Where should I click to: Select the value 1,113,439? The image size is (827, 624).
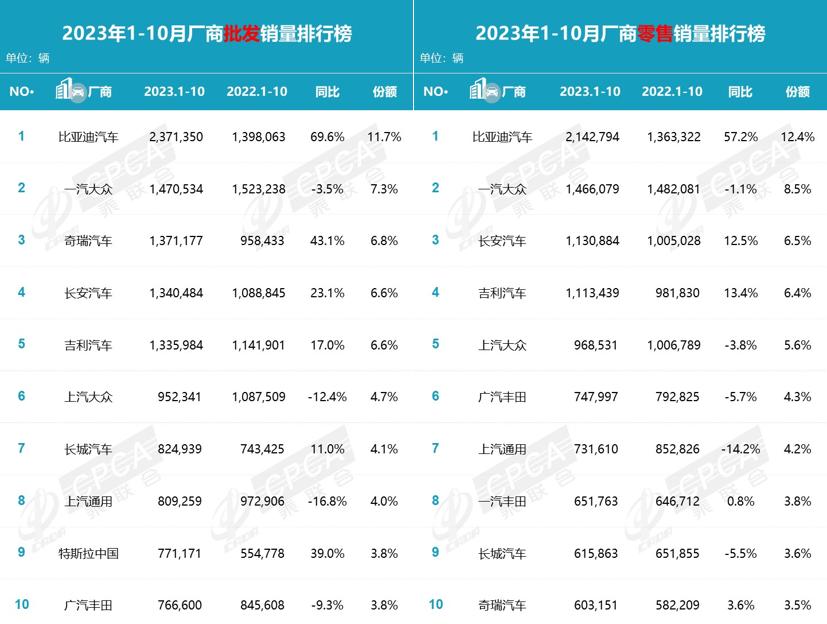(592, 293)
